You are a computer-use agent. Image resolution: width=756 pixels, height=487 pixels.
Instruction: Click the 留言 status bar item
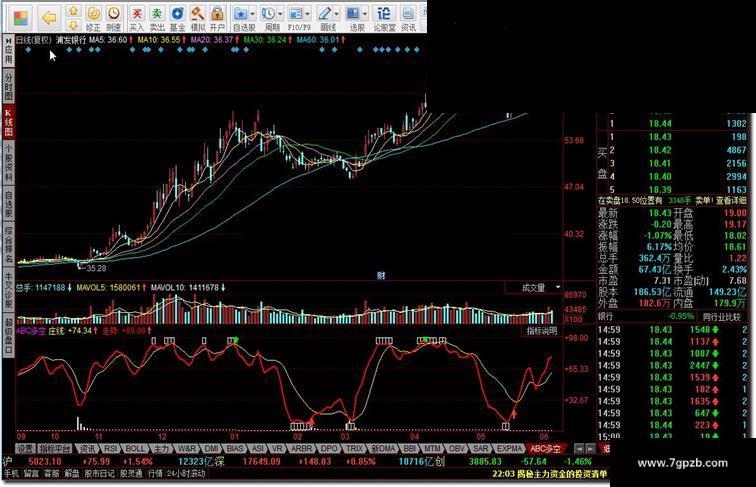[31, 474]
